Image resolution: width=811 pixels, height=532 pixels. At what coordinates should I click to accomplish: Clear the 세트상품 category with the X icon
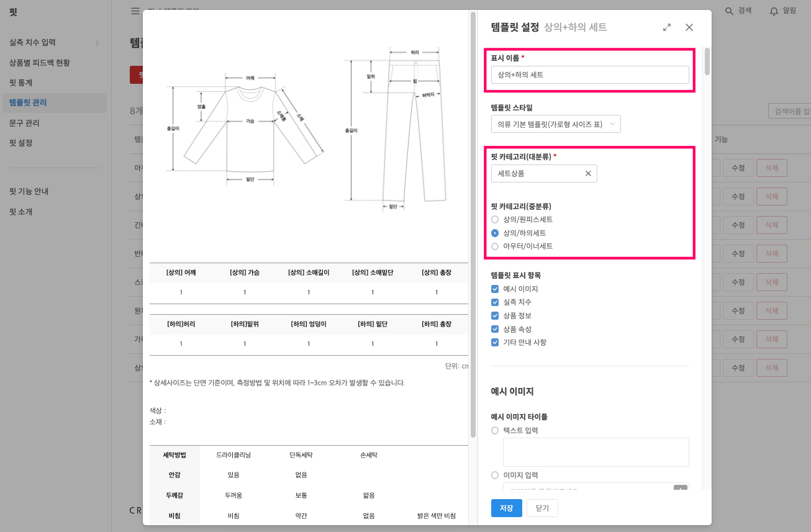click(587, 173)
